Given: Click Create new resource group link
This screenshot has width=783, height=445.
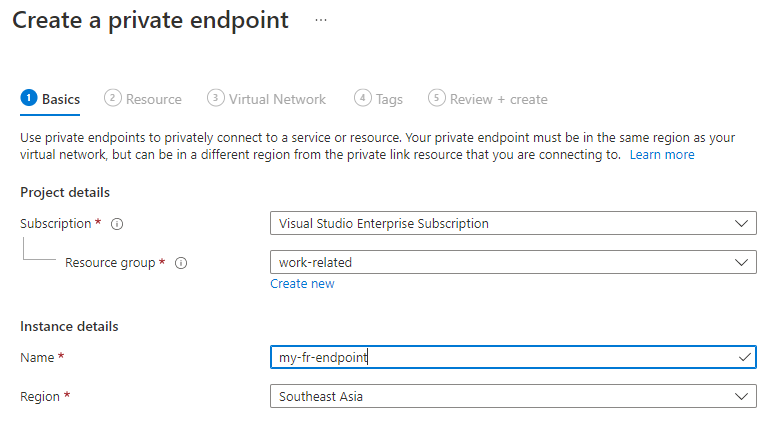Looking at the screenshot, I should pyautogui.click(x=302, y=284).
